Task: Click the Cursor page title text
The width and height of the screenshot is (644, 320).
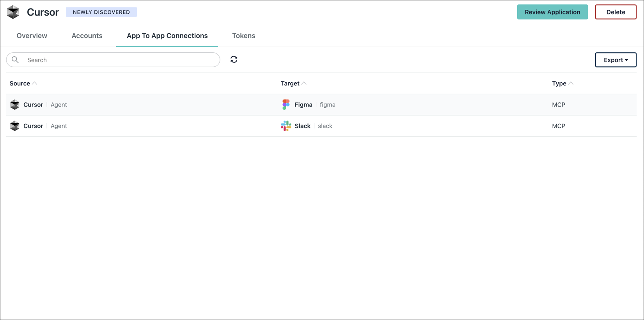Action: (43, 12)
